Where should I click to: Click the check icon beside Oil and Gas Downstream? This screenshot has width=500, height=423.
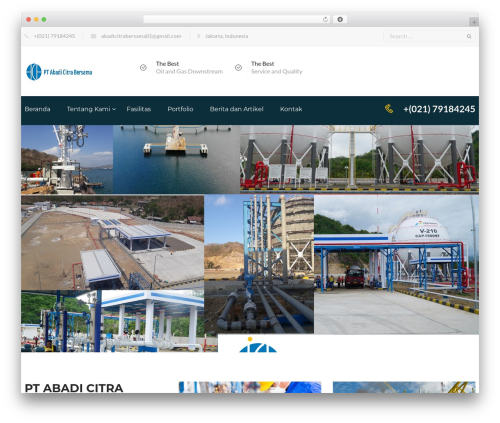tap(143, 68)
